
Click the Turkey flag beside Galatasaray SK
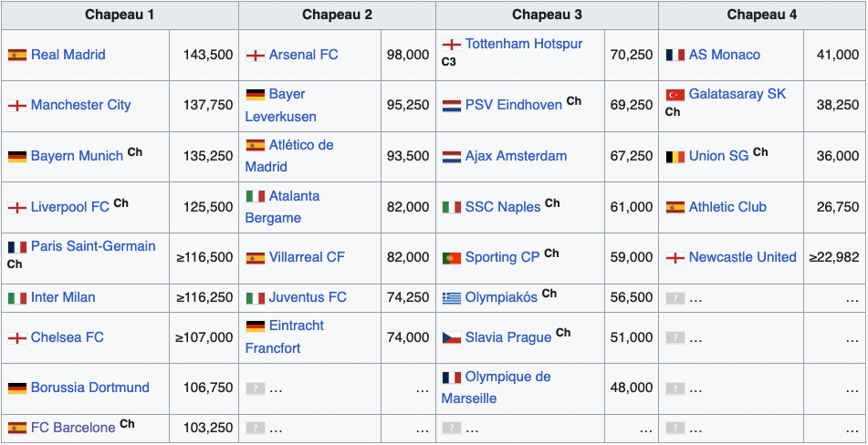coord(675,95)
